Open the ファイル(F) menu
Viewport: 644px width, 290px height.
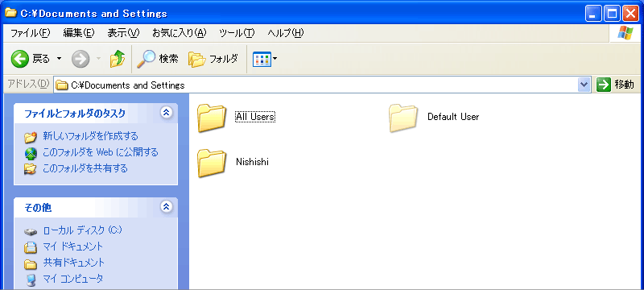[x=31, y=33]
